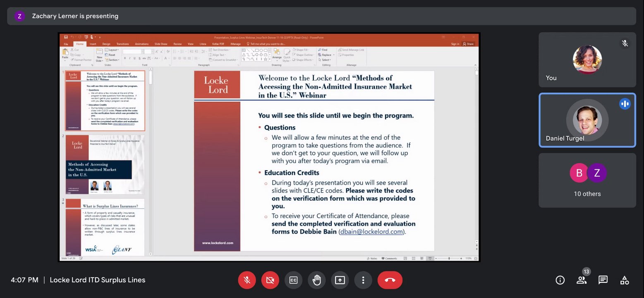The width and height of the screenshot is (644, 298).
Task: Toggle closed captions in Meet
Action: pyautogui.click(x=293, y=280)
